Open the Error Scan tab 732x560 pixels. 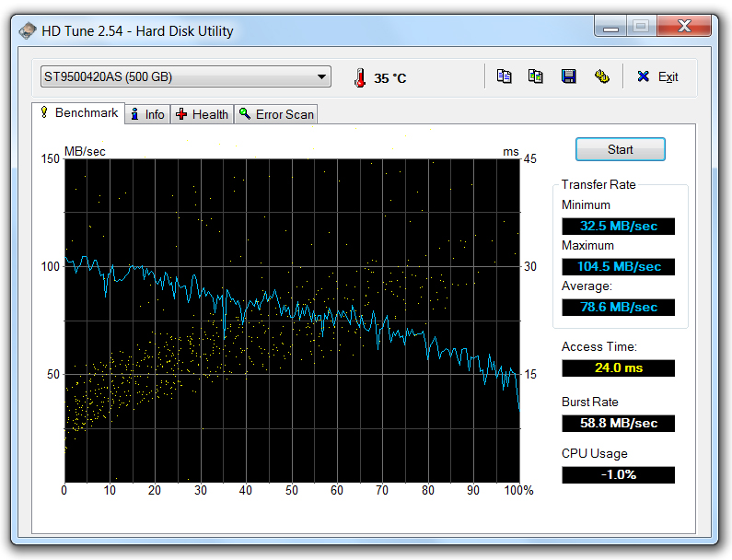[276, 114]
